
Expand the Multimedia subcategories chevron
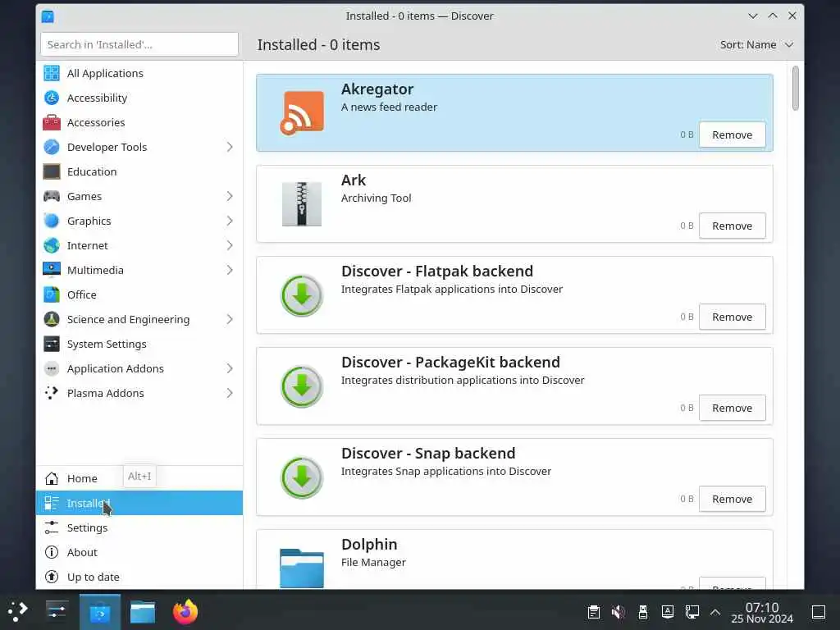(230, 270)
